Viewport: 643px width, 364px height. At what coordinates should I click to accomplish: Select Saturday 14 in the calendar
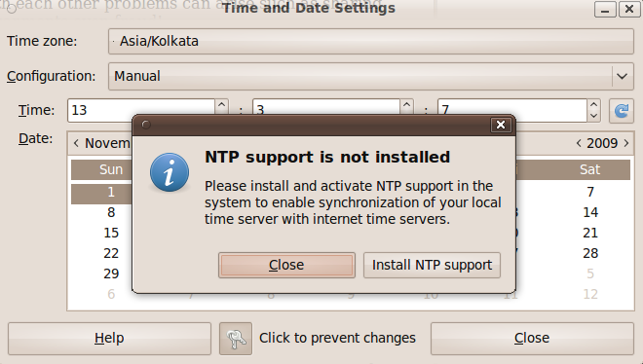(x=590, y=212)
